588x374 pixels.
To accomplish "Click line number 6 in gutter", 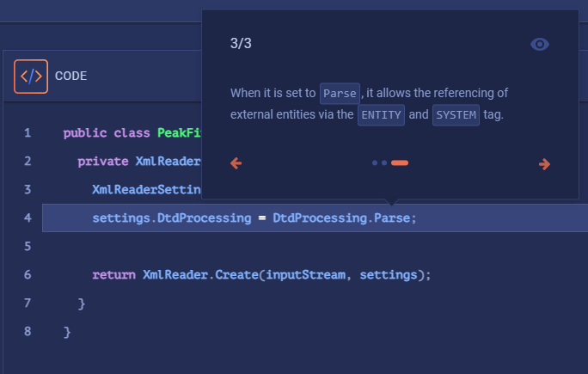I will tap(28, 274).
